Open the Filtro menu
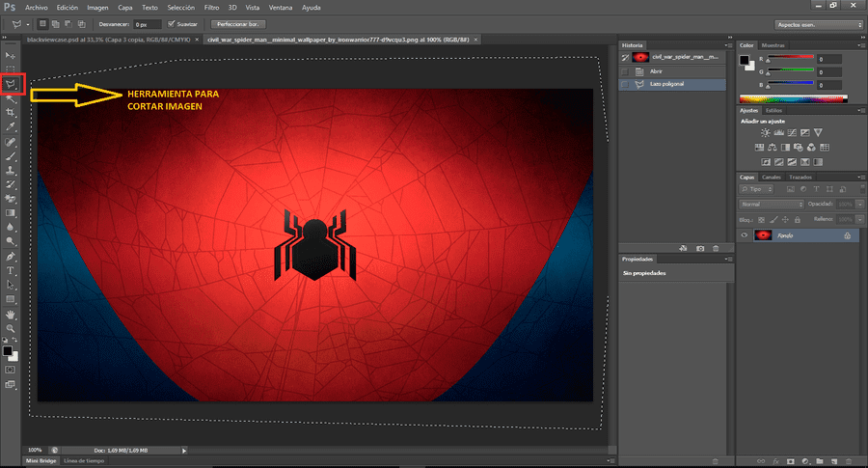Viewport: 868px width, 468px height. pyautogui.click(x=211, y=8)
